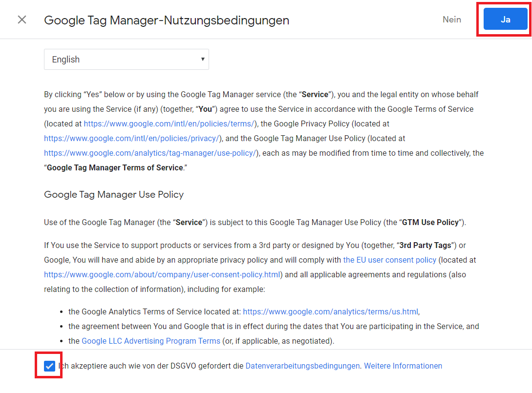Follow the tag-manager/use-policy link
The height and width of the screenshot is (393, 532).
click(150, 153)
